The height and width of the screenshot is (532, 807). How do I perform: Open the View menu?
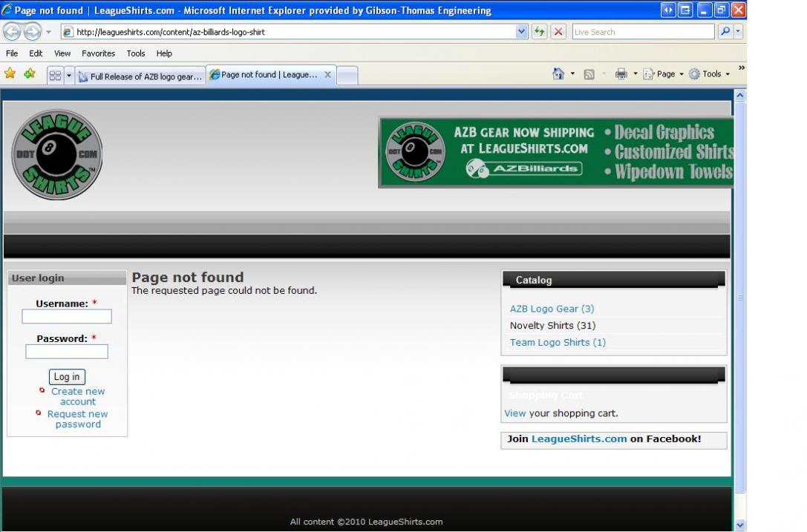pos(62,53)
